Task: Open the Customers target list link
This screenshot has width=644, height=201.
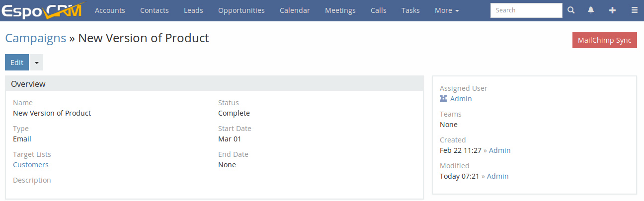Action: 31,165
